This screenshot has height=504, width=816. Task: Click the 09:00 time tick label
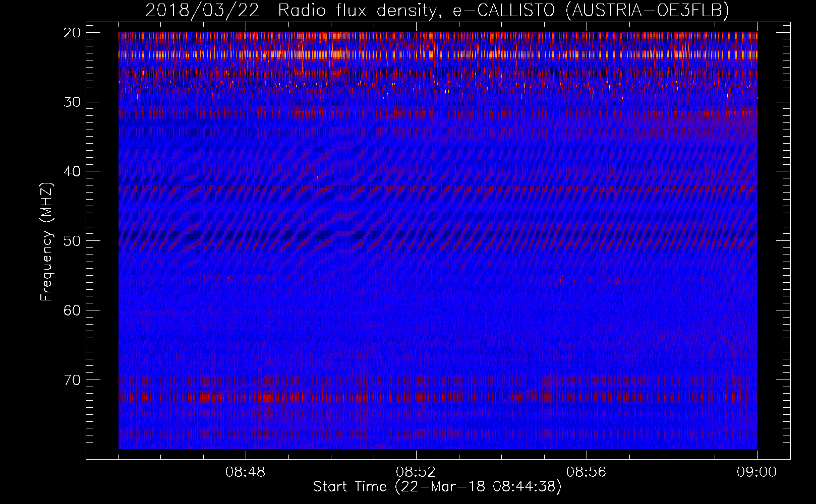pos(757,472)
